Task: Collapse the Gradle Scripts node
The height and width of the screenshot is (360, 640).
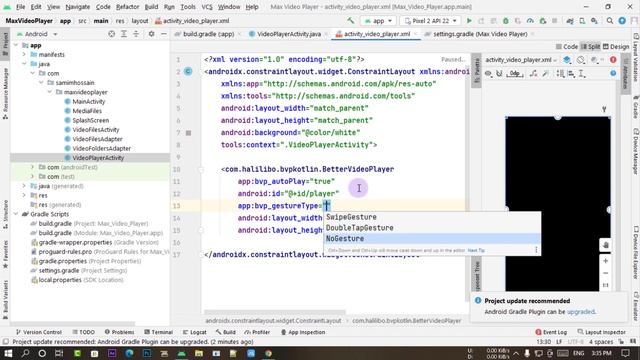Action: coord(16,214)
